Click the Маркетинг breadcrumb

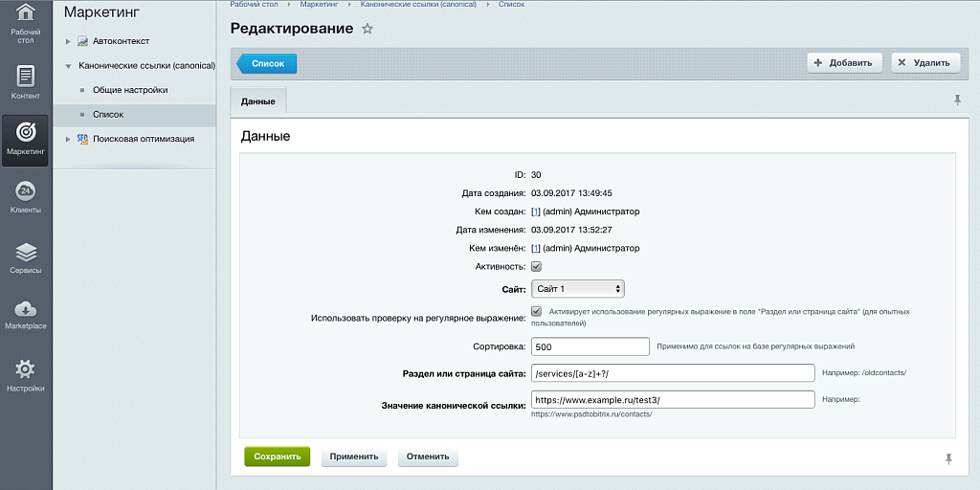319,5
